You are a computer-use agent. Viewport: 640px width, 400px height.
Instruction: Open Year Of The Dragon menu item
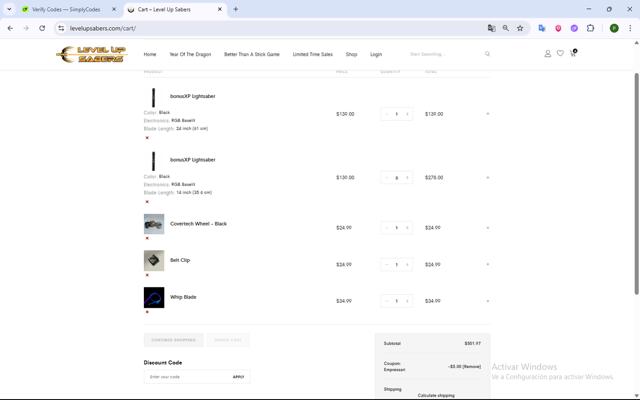(x=190, y=54)
